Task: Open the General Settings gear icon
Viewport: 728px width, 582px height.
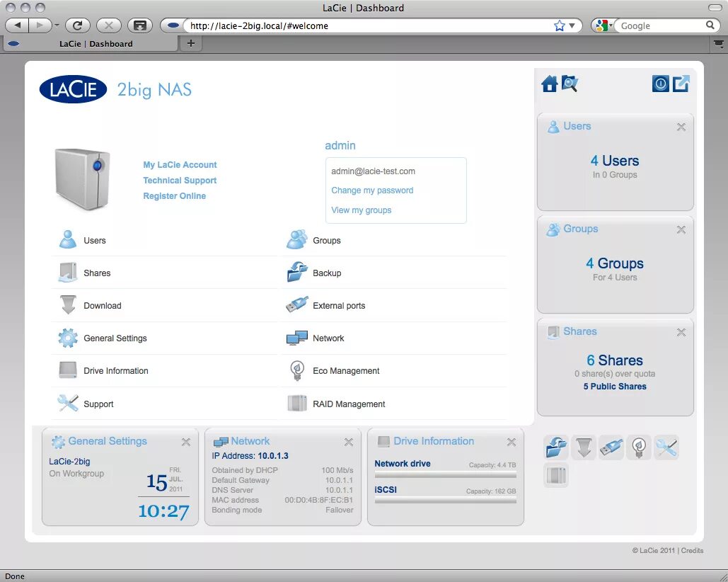Action: [x=68, y=338]
